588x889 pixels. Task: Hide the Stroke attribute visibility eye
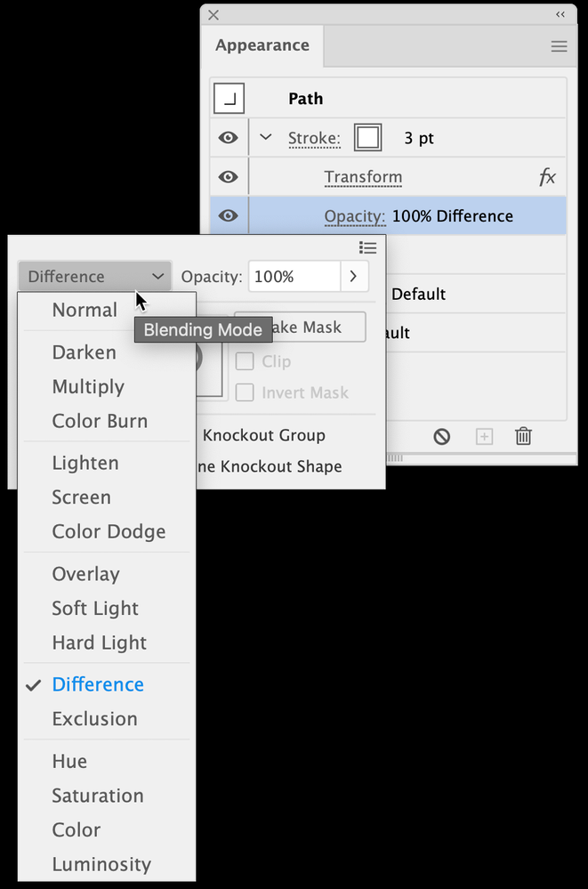coord(229,138)
